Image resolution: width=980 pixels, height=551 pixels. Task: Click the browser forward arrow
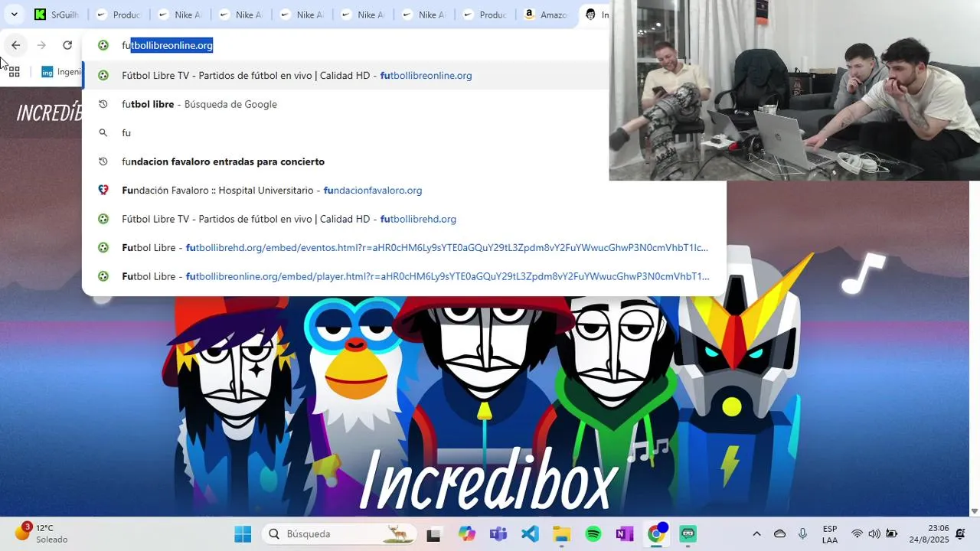(x=41, y=45)
